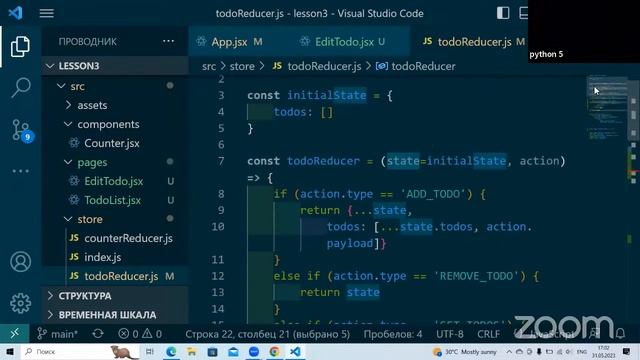
Task: Expand the ВРЕМЕННАЯ ШКАЛА section
Action: pos(114,315)
